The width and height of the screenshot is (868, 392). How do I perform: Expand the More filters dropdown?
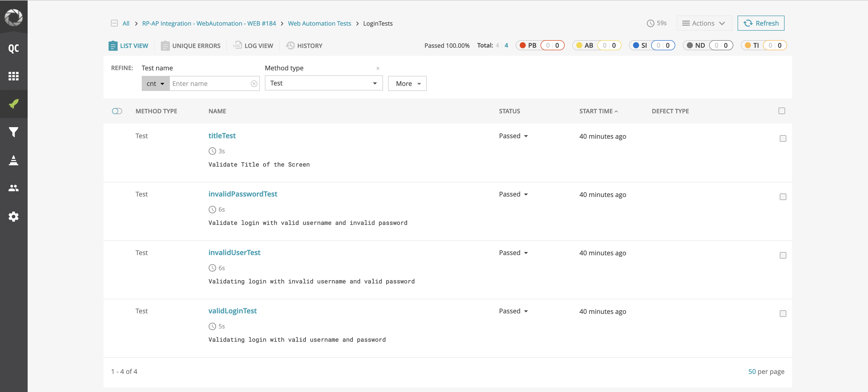point(407,83)
